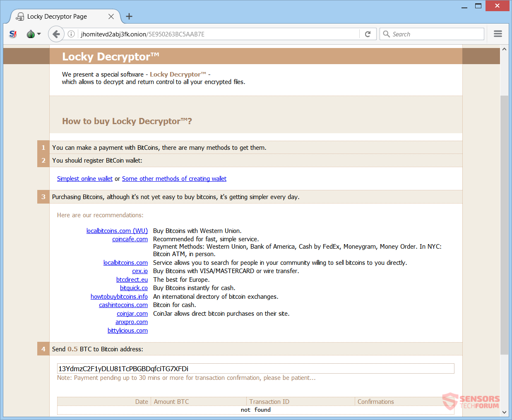Image resolution: width=512 pixels, height=420 pixels.
Task: Click the Search box
Action: (432, 34)
